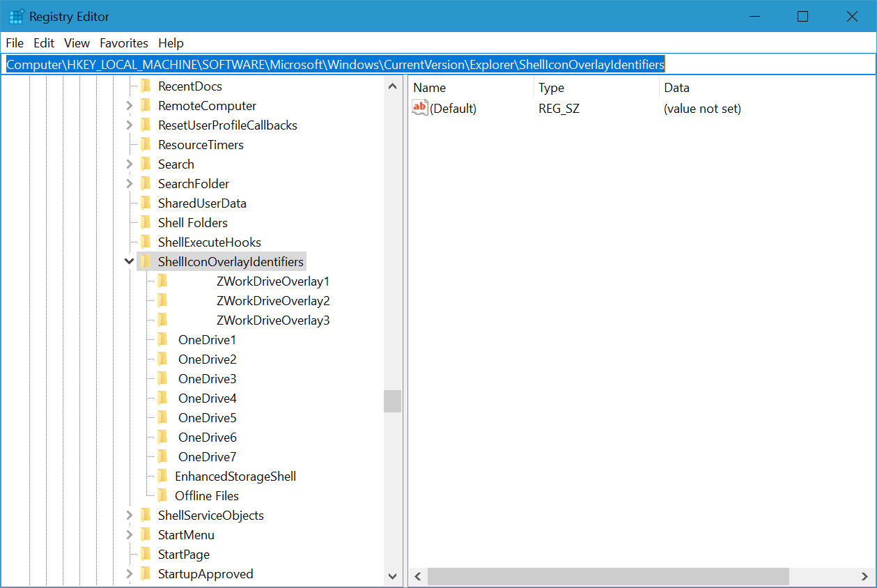The width and height of the screenshot is (877, 588).
Task: Click the horizontal scrollbar in values pane
Action: pos(607,576)
